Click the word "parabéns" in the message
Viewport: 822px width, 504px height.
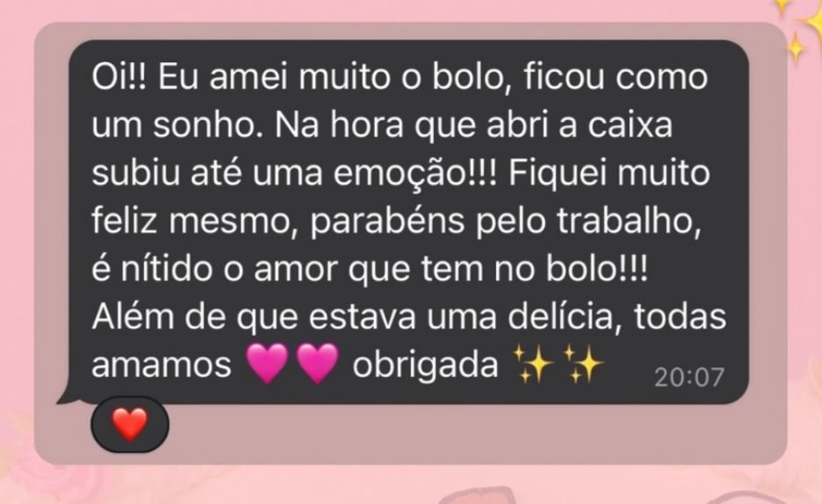(x=387, y=221)
